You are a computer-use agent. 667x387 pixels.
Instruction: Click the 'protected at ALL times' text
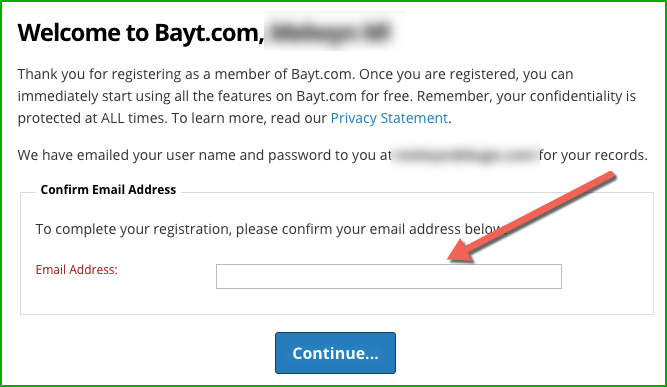coord(91,118)
